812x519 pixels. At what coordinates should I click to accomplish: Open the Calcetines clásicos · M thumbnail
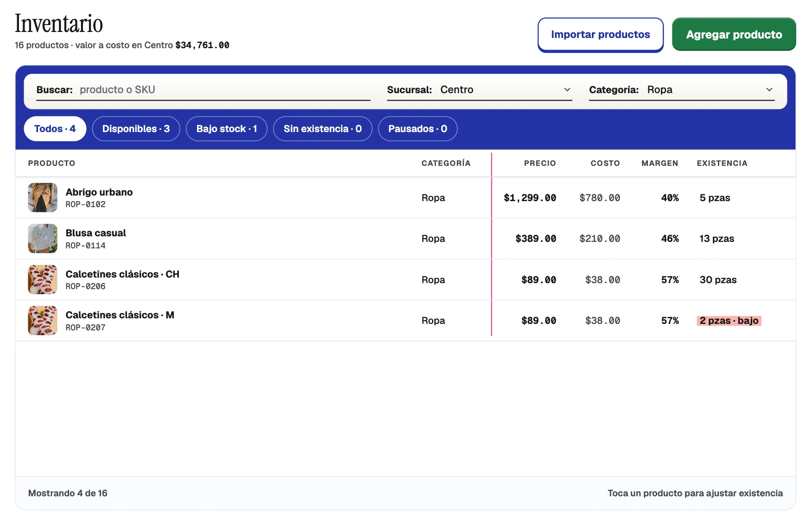pyautogui.click(x=43, y=321)
